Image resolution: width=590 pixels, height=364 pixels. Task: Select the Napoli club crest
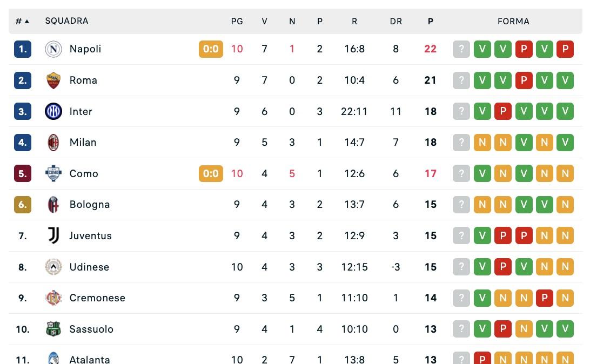[x=53, y=49]
